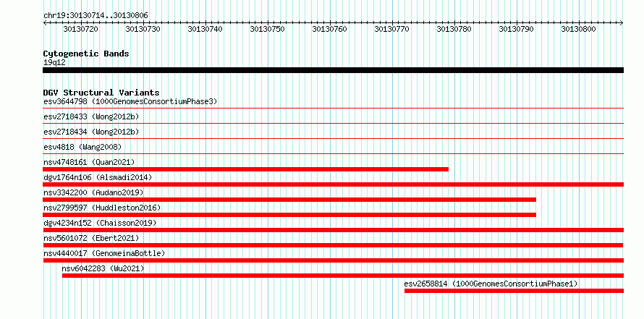Click the esv2658814 (1000GenomesConsortiumPhase1) label
The image size is (644, 319).
[x=491, y=284]
